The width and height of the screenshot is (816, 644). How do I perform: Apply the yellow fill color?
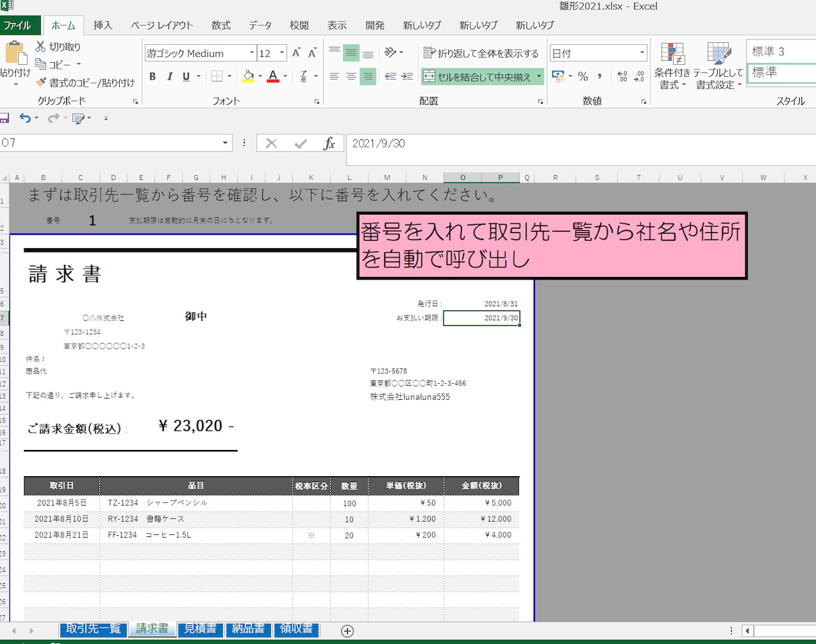[248, 76]
